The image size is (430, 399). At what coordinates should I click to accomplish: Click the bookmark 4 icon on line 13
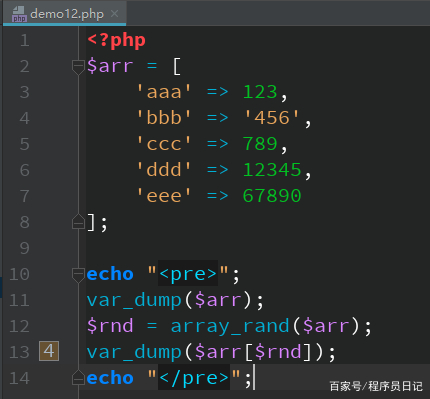[x=49, y=351]
